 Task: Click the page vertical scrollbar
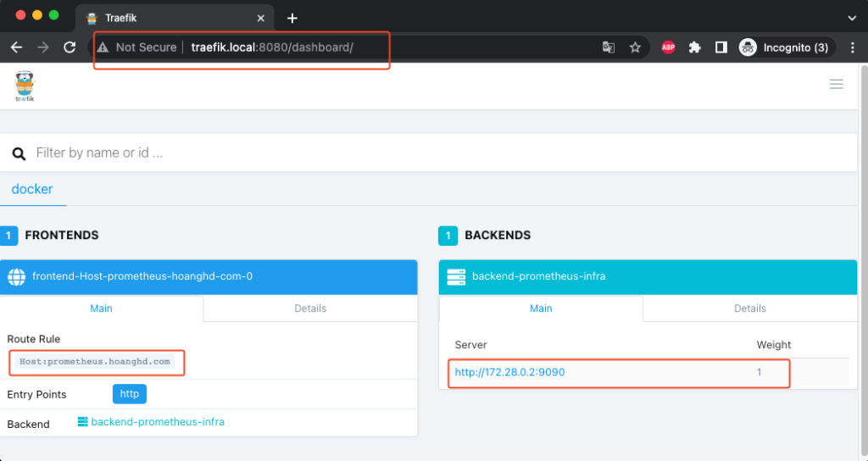pos(864,261)
